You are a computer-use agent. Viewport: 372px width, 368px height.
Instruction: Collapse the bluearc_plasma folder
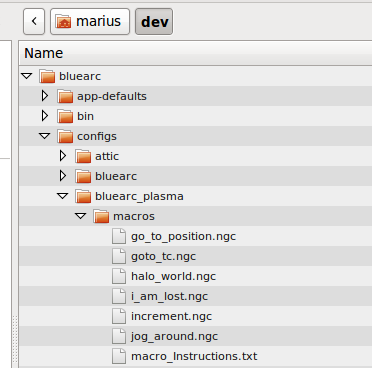(x=63, y=196)
